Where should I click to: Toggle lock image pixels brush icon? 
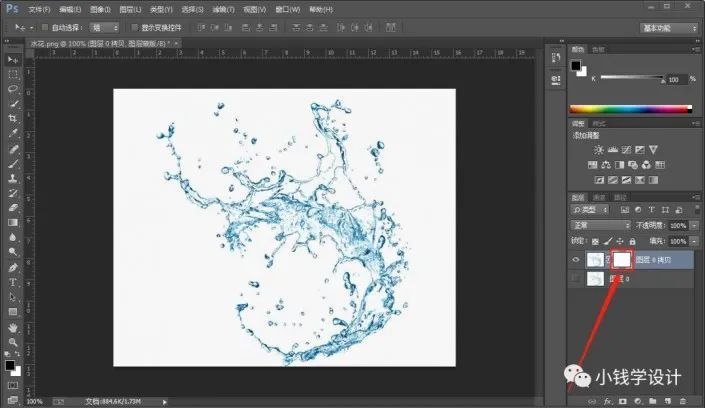[607, 242]
